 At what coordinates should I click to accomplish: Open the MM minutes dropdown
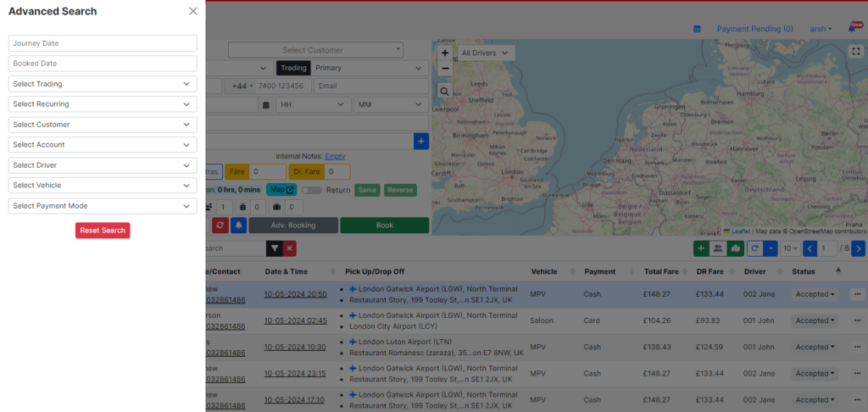pyautogui.click(x=391, y=104)
